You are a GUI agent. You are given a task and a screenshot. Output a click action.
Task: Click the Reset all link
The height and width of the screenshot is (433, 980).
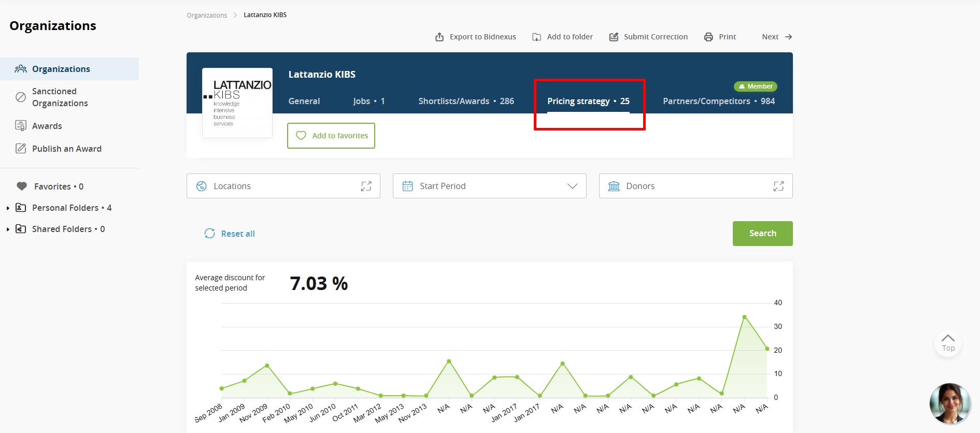click(x=230, y=234)
